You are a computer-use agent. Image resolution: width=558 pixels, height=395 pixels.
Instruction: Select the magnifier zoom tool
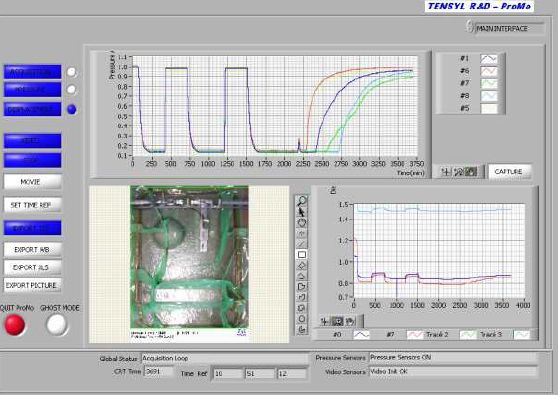[x=302, y=201]
